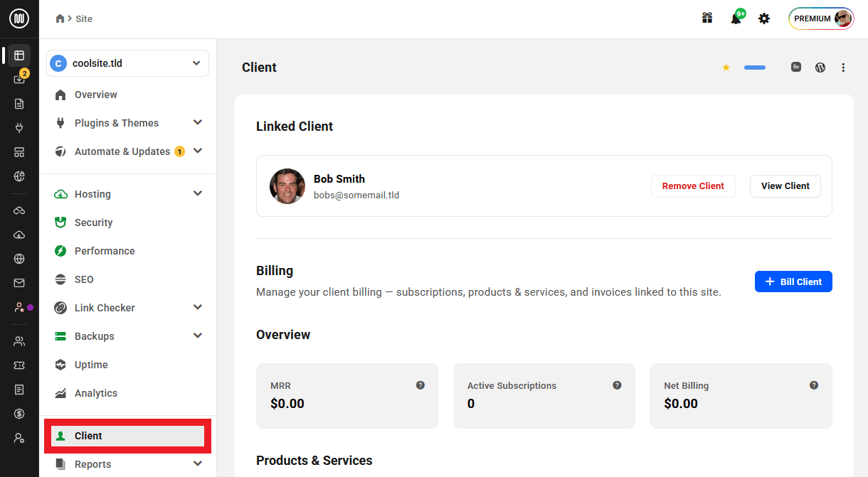Screen dimensions: 868x477
Task: Open notifications bell with 9+ badge
Action: click(x=737, y=17)
